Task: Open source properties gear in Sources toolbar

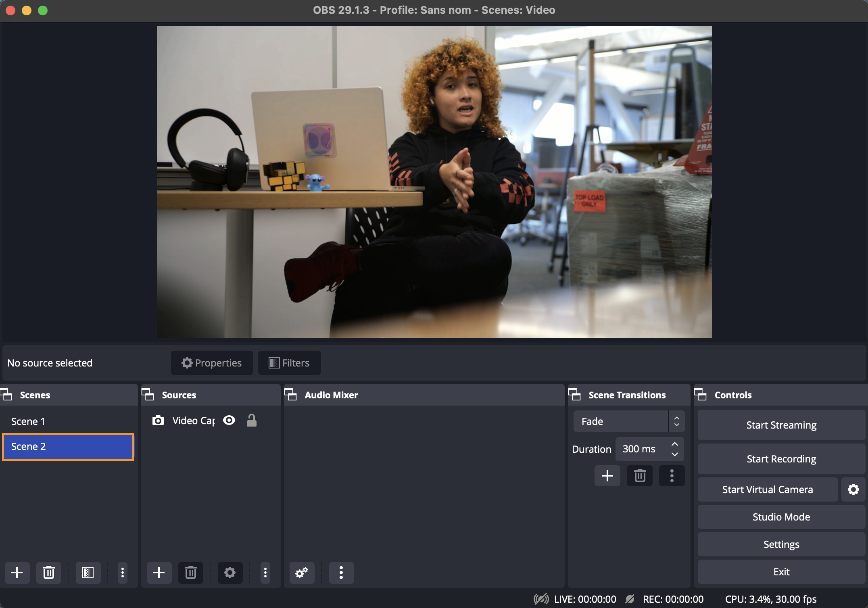Action: tap(230, 573)
